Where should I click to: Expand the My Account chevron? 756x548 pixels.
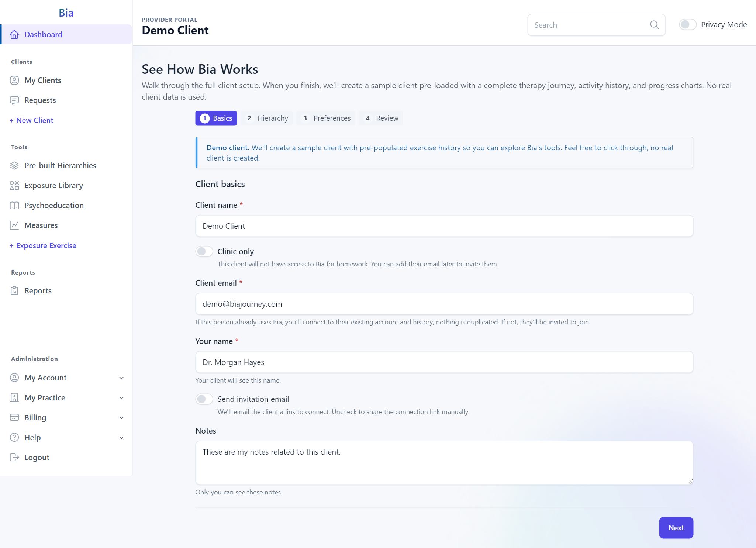pyautogui.click(x=121, y=378)
